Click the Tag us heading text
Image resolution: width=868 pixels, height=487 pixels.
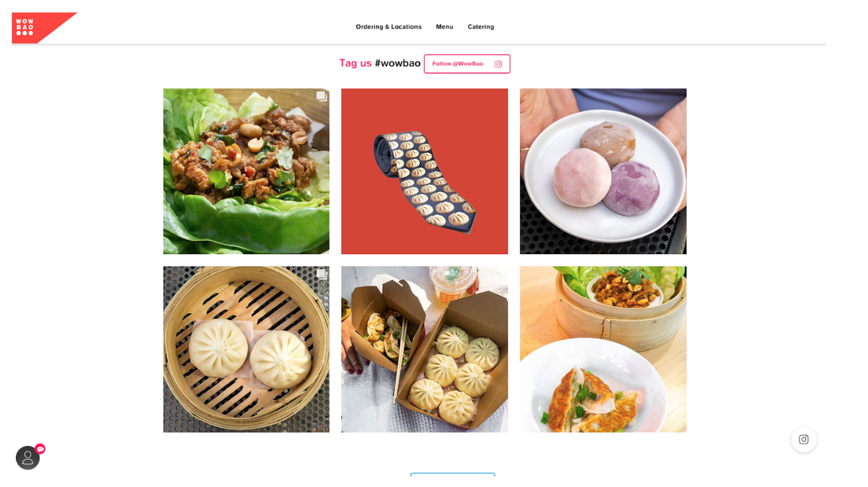(355, 63)
